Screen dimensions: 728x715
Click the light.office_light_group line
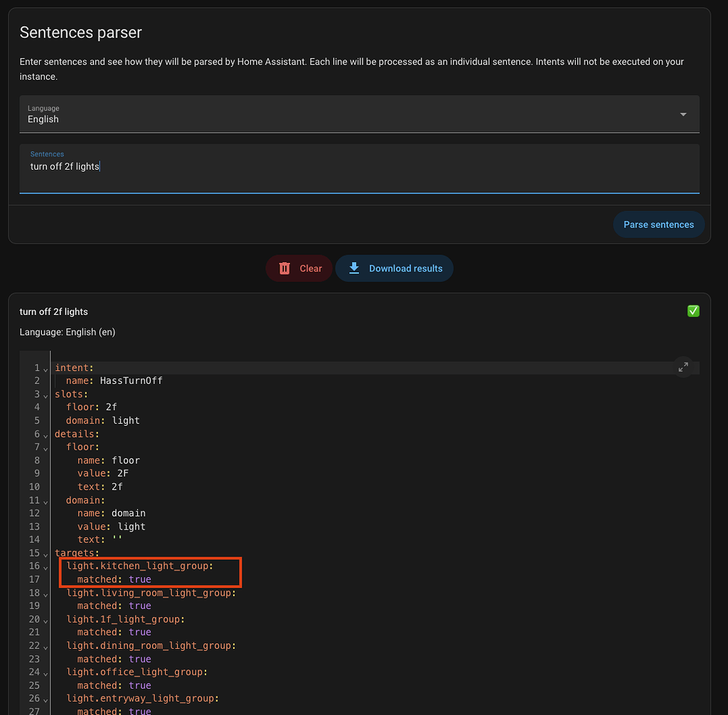point(136,672)
